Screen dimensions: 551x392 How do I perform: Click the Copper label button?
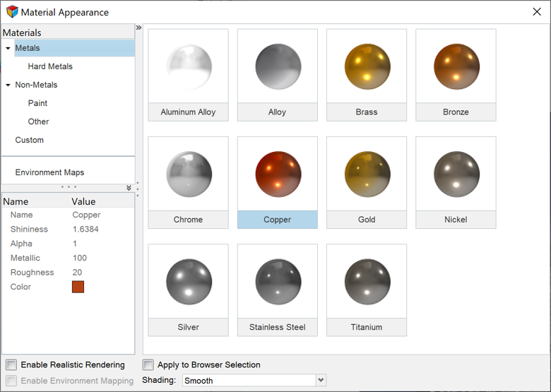277,220
